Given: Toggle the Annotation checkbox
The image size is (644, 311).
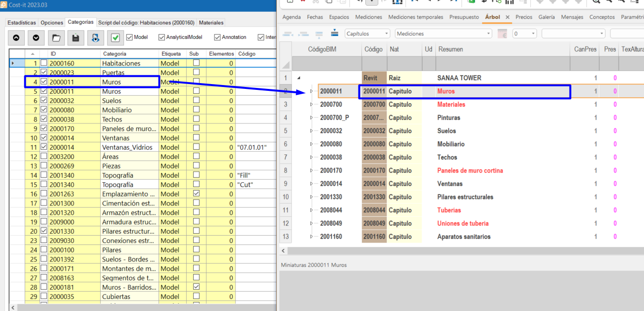Looking at the screenshot, I should [217, 37].
